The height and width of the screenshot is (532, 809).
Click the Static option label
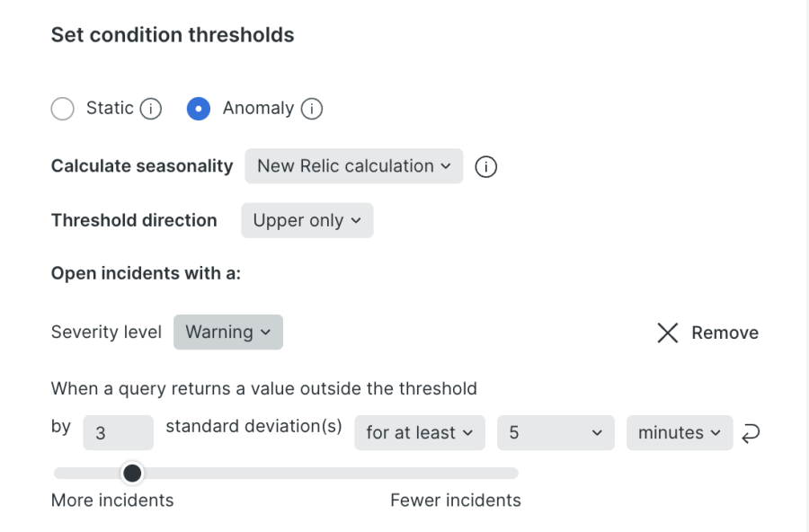(110, 109)
